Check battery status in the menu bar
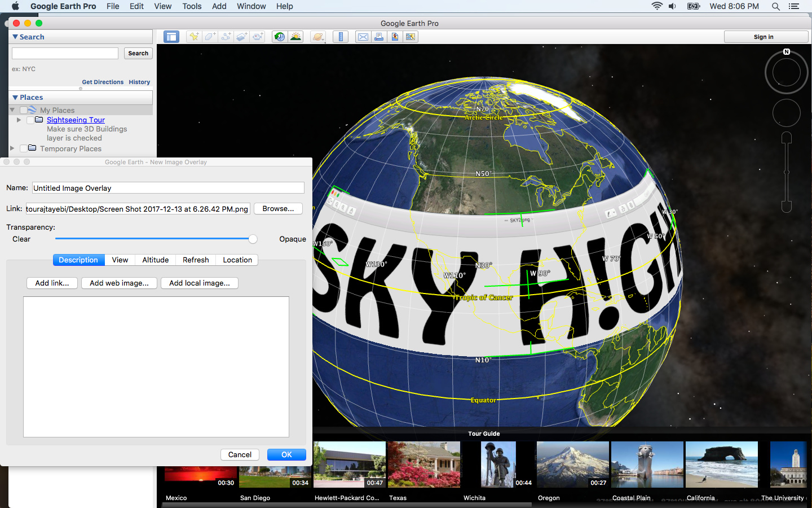Screen dimensions: 812x508 pos(694,6)
